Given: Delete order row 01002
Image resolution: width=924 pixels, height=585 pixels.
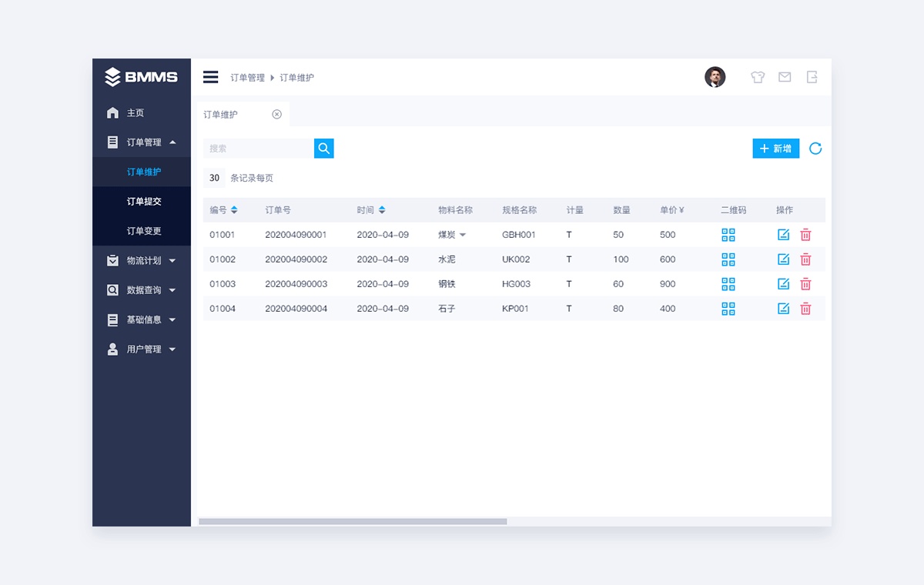Looking at the screenshot, I should point(805,259).
